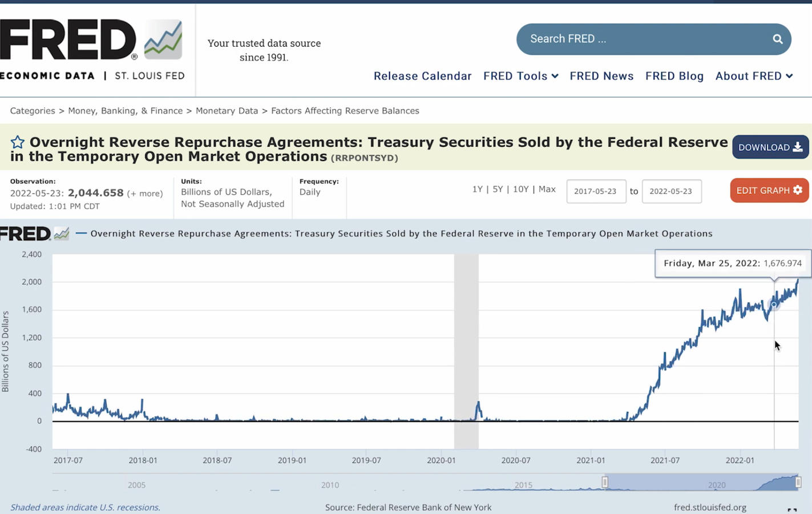Click 'Updated: 1:01 PM CDT' text

coord(55,206)
